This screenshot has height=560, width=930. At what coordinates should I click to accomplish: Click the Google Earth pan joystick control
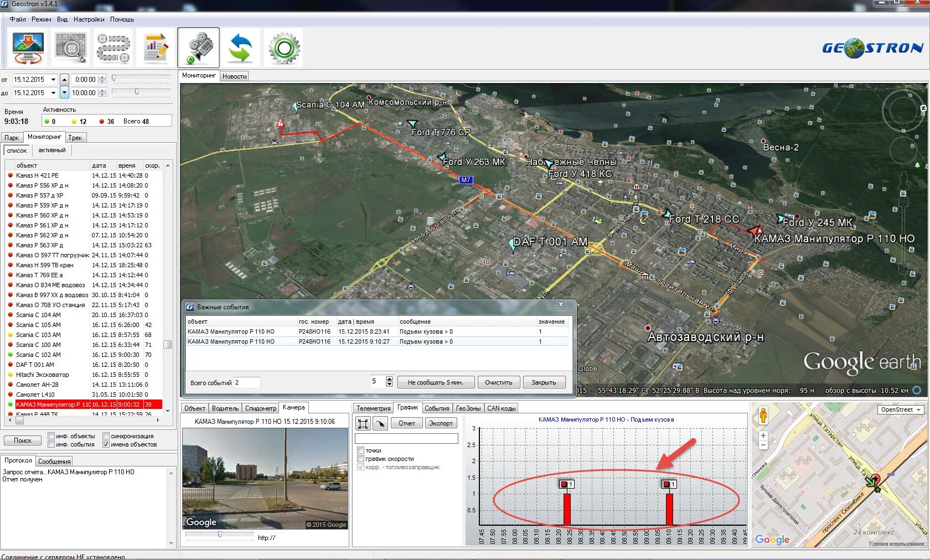click(x=902, y=150)
